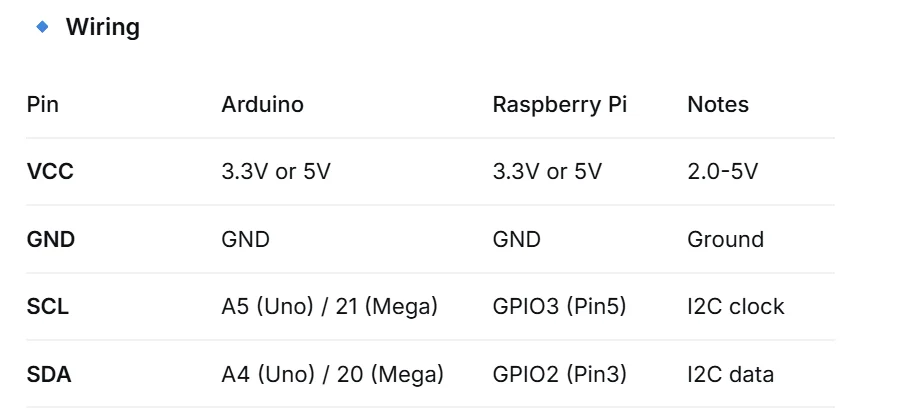
Task: Select the VCC row label
Action: pyautogui.click(x=50, y=172)
